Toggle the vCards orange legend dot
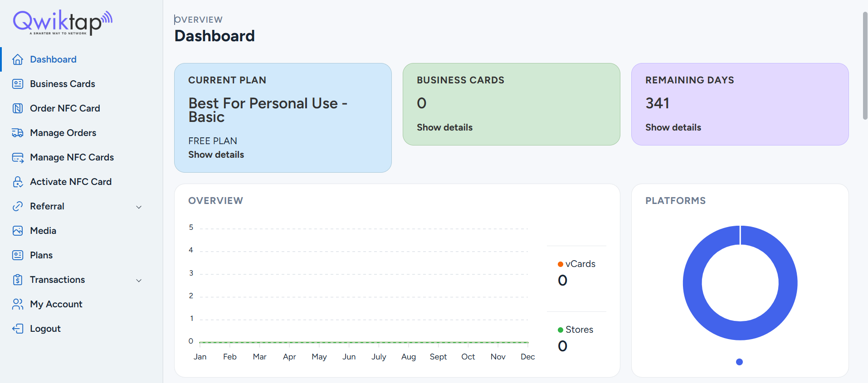 coord(561,264)
